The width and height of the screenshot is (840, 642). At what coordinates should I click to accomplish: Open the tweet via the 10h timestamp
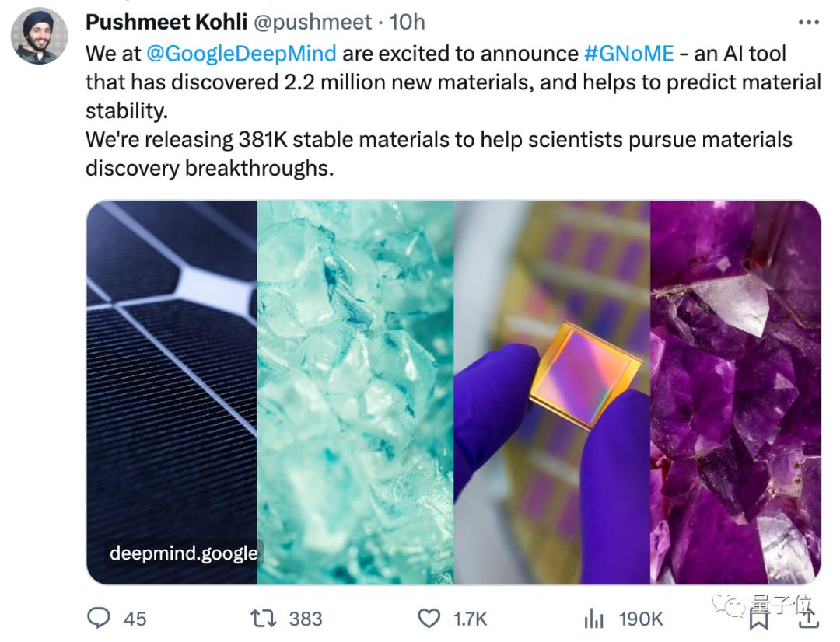point(405,22)
